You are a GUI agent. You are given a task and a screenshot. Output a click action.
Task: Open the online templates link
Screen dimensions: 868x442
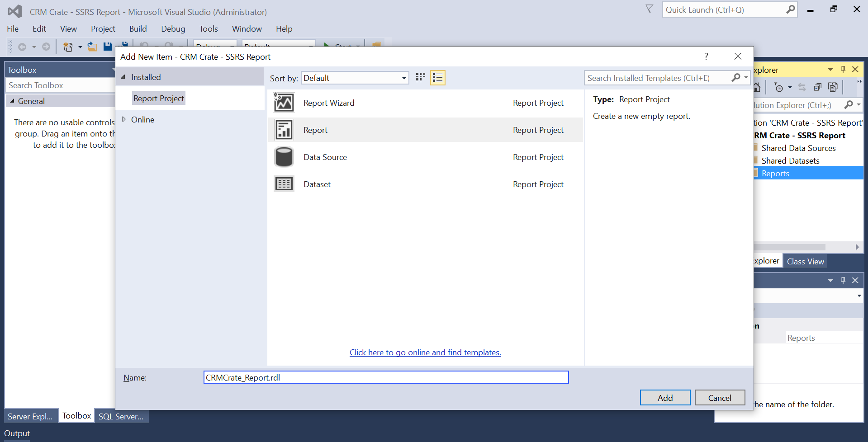425,352
